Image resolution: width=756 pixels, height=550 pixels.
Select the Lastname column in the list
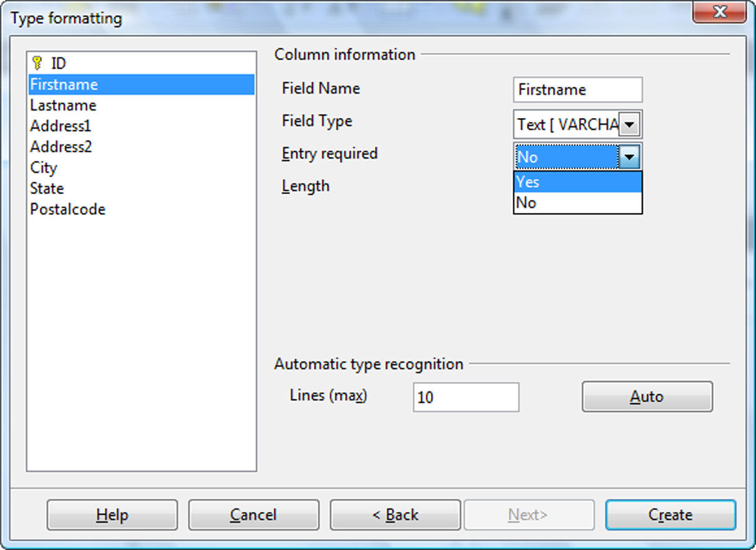pyautogui.click(x=63, y=105)
